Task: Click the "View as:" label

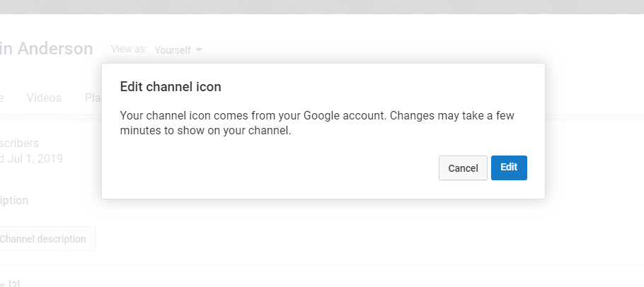Action: [x=129, y=49]
